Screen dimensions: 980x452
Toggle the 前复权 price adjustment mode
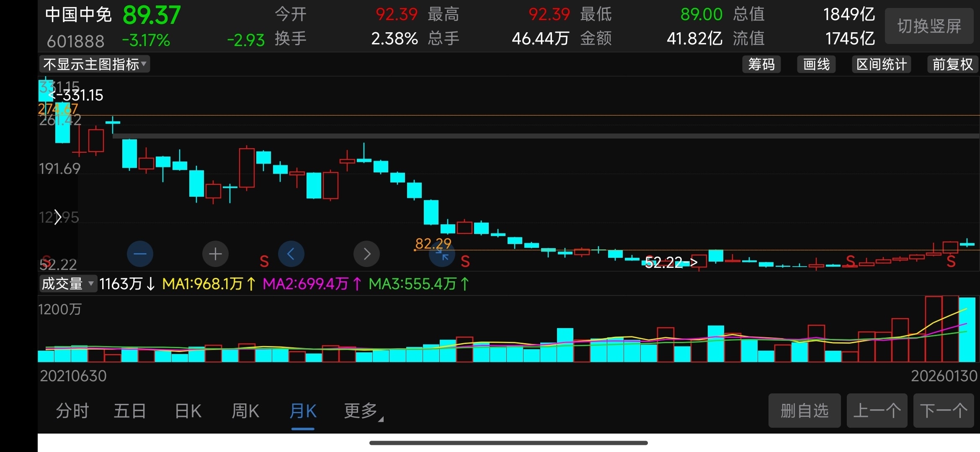coord(952,64)
